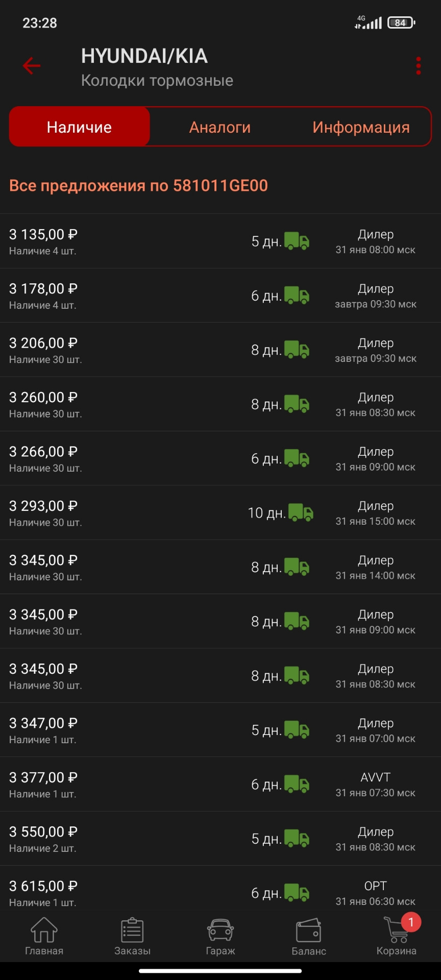Tap the truck icon on 10 дн. offer

[x=301, y=512]
